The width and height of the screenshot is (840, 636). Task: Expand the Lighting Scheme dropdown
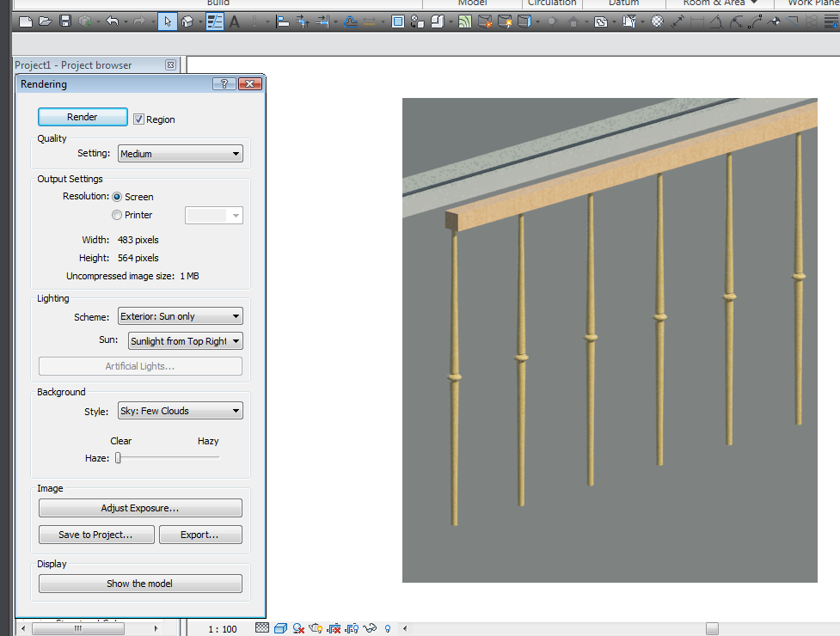[x=181, y=316]
